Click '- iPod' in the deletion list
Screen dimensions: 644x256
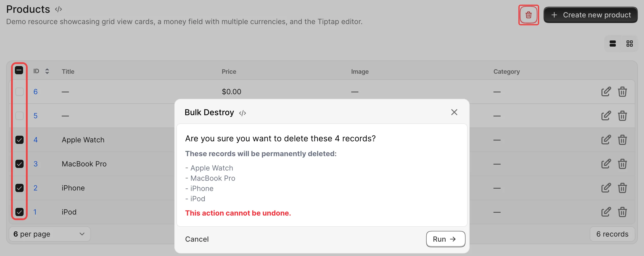(195, 199)
